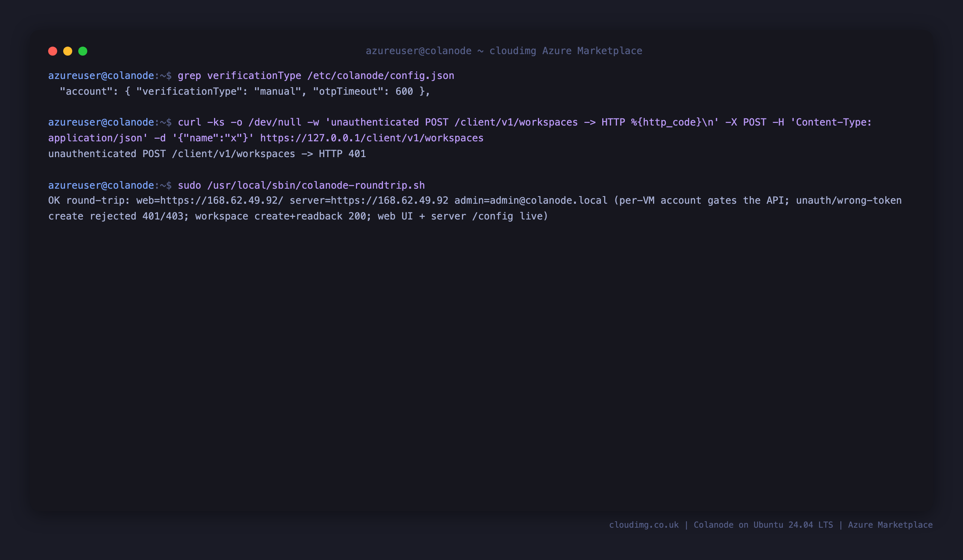The width and height of the screenshot is (963, 560).
Task: Click the 'OK round-trip:' output text
Action: pos(89,200)
